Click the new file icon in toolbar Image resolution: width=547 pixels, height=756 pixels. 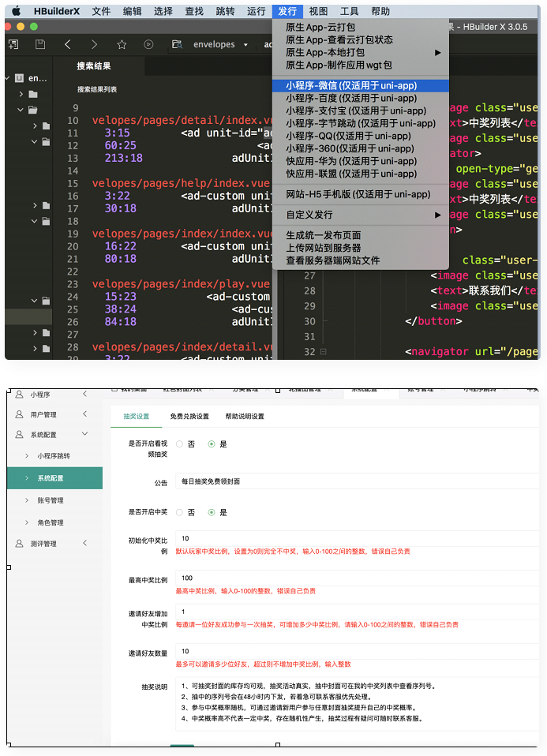[13, 45]
